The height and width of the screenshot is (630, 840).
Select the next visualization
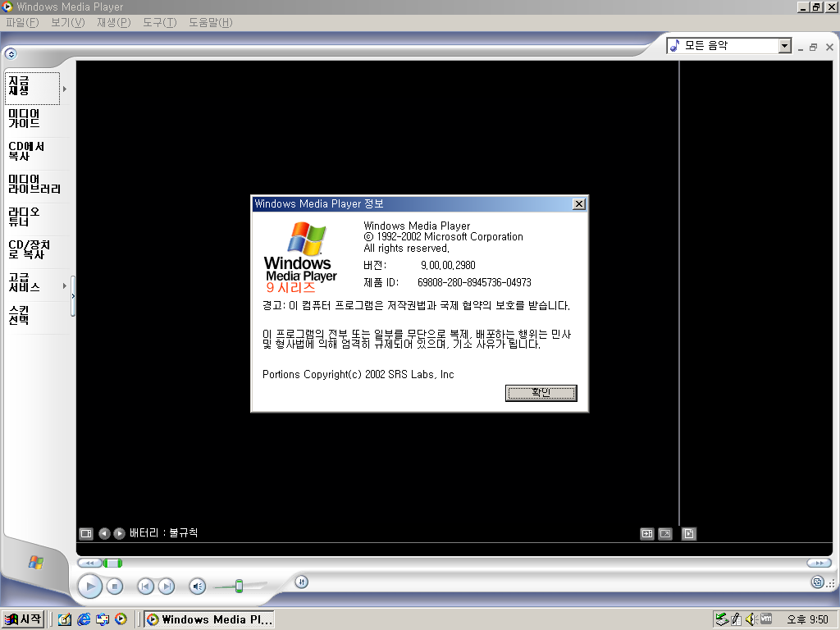119,533
